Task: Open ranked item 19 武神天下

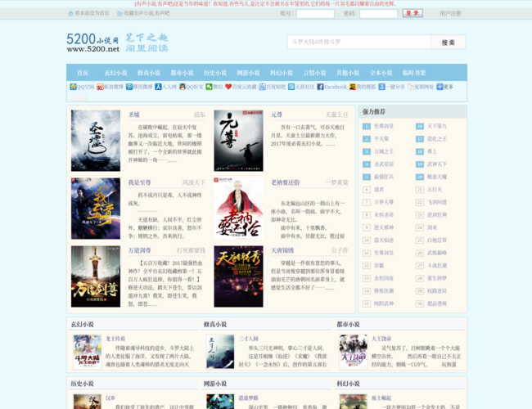Action: pos(437,164)
